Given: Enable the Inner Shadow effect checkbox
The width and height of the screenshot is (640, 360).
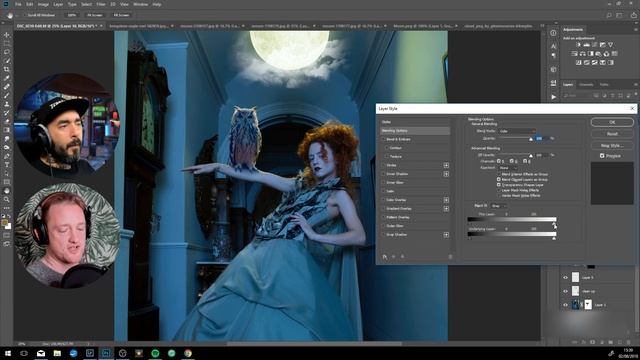Looking at the screenshot, I should 383,174.
